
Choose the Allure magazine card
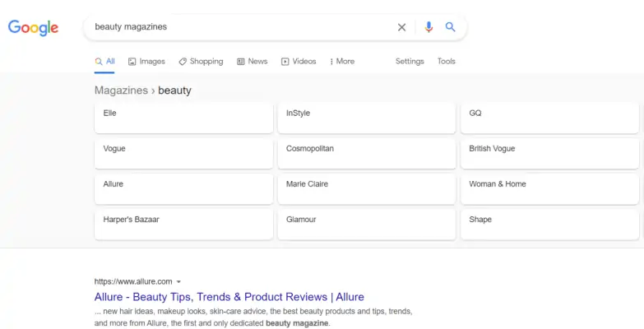(x=183, y=189)
